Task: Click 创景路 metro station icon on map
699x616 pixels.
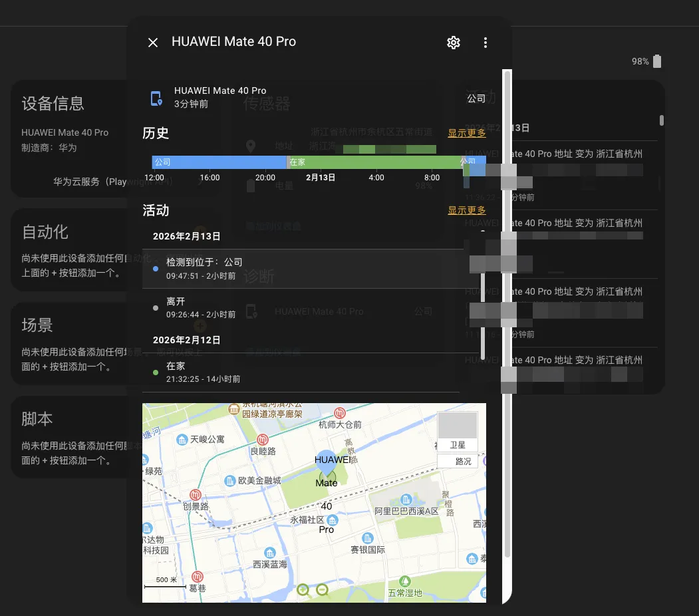Action: pyautogui.click(x=196, y=495)
